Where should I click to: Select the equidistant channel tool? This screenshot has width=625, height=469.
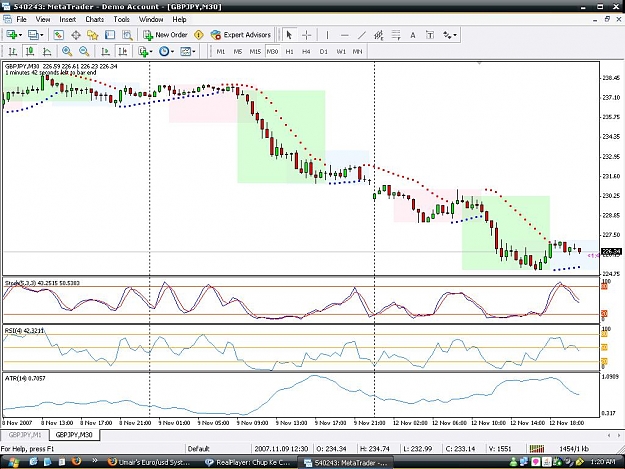click(379, 35)
